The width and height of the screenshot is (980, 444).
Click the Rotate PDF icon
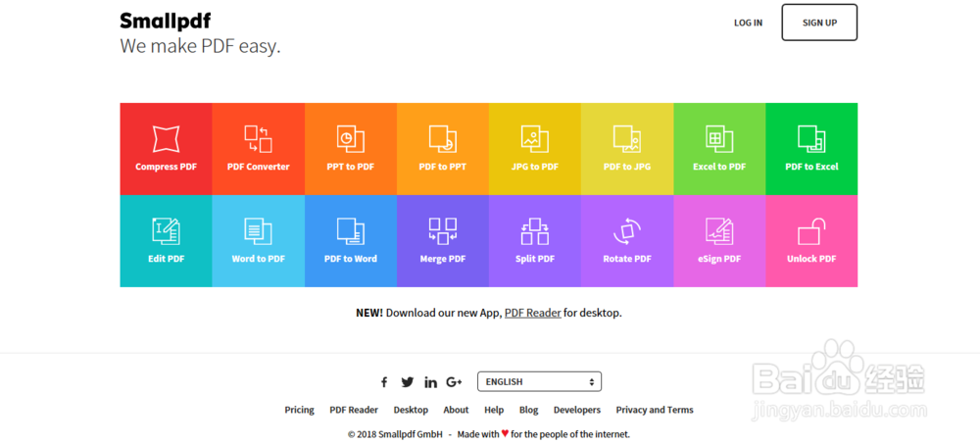click(x=627, y=231)
